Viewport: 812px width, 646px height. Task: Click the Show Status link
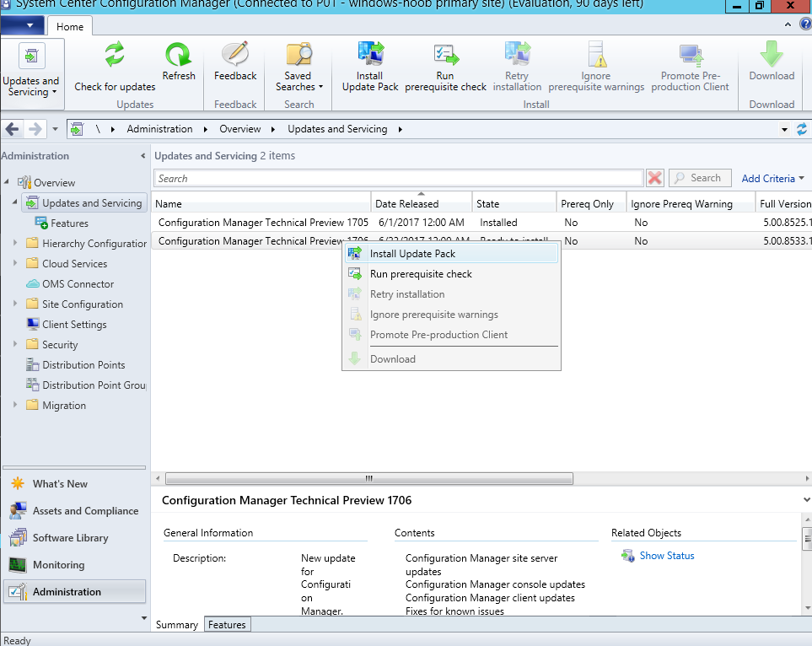(x=666, y=556)
